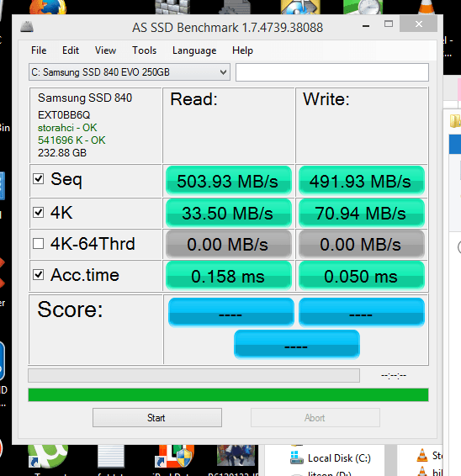Uncheck the Seq test checkbox
Viewport: 461px width, 476px height.
pyautogui.click(x=38, y=178)
